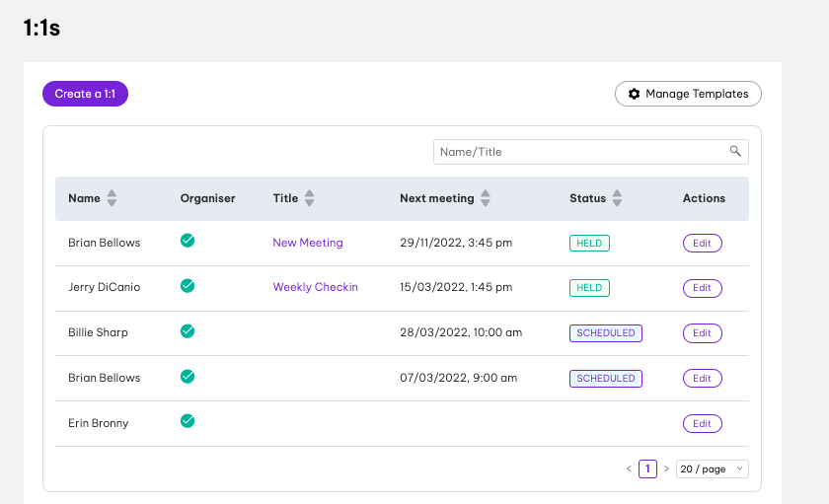Image resolution: width=829 pixels, height=504 pixels.
Task: Click organiser checkmark for Billie Sharp
Action: pos(188,331)
